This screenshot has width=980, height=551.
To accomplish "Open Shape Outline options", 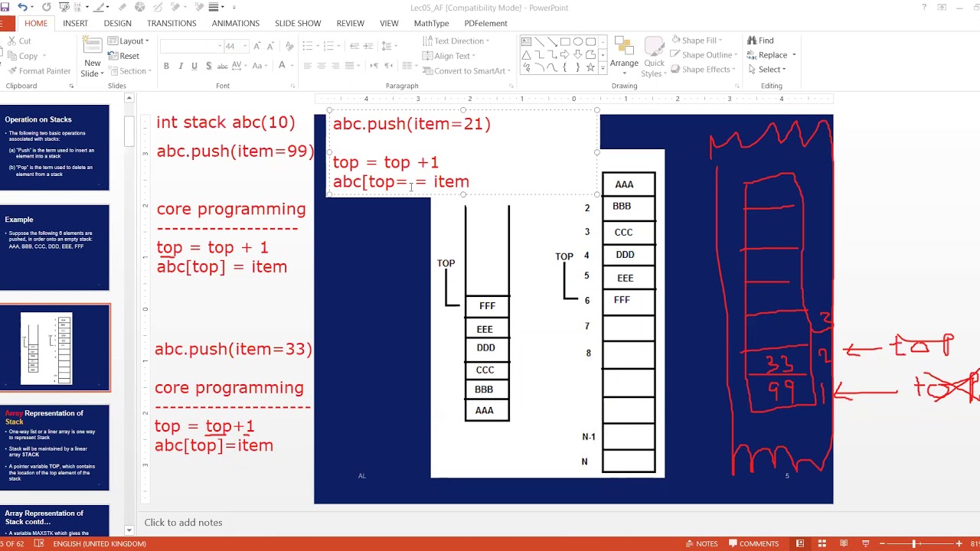I will tap(704, 54).
